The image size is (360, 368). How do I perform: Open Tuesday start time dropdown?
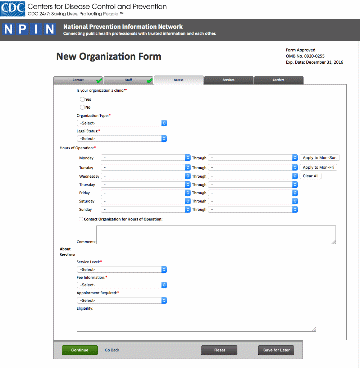click(146, 167)
